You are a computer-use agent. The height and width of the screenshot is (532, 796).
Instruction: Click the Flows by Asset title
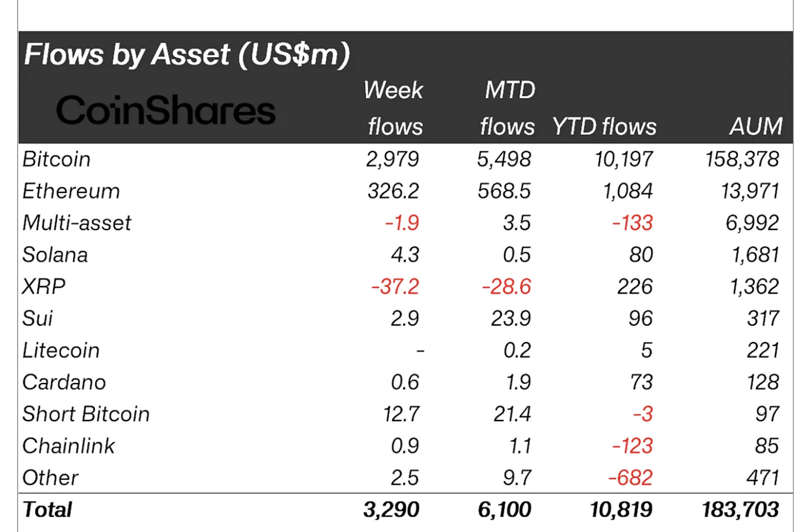187,55
